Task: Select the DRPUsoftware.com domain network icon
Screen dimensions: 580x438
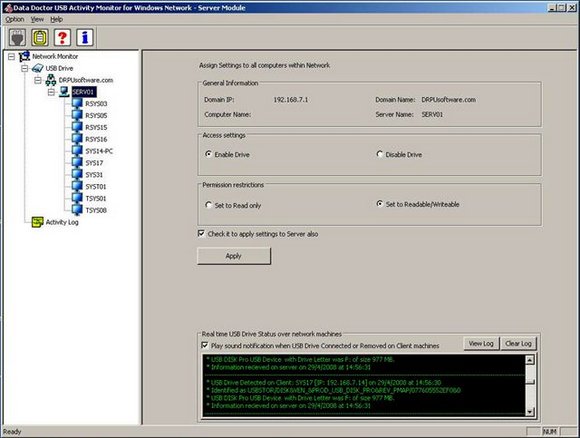Action: [x=51, y=80]
